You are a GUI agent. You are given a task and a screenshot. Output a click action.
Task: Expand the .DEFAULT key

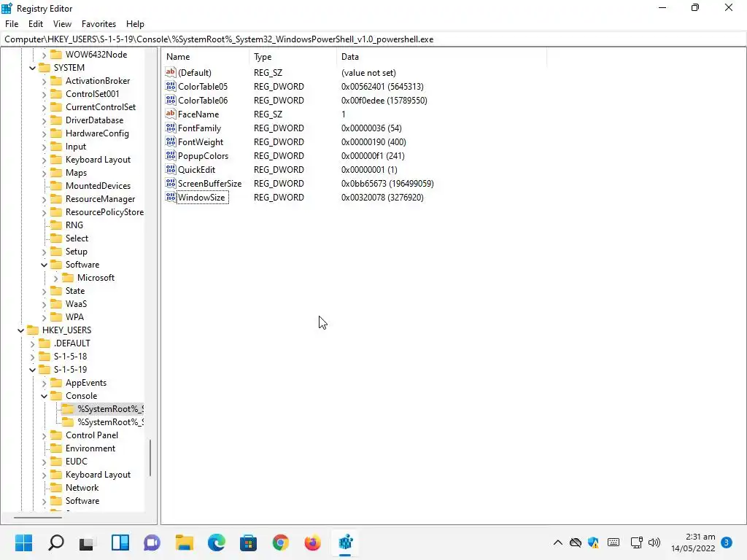click(32, 343)
